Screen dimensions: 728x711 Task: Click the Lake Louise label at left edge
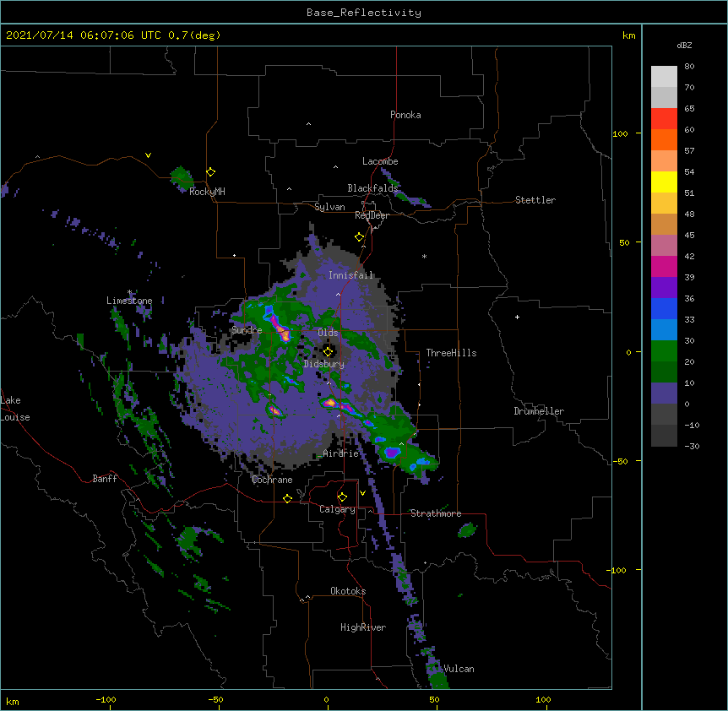15,409
